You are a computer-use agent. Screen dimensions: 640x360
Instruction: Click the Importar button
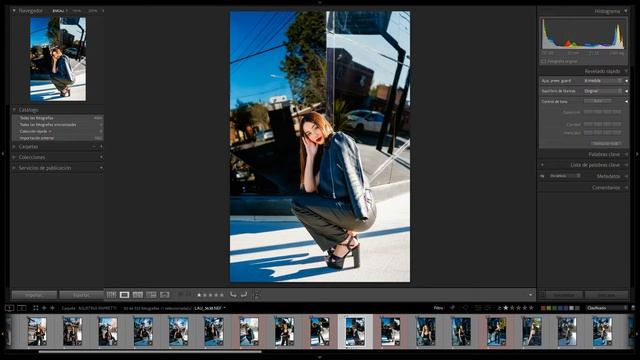[34, 295]
